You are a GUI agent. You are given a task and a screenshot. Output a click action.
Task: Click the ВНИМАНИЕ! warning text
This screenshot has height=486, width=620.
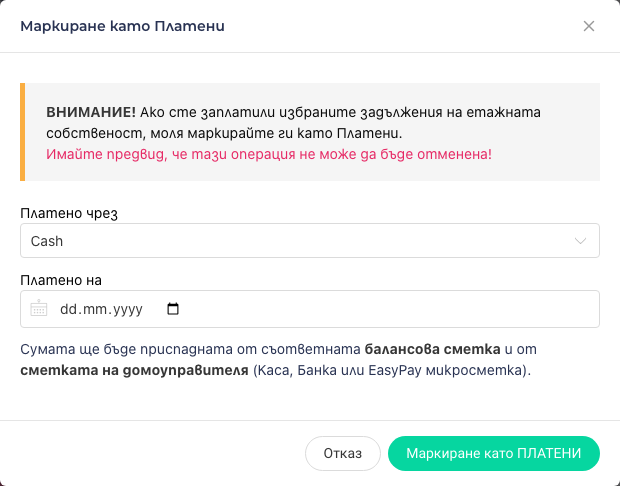coord(91,112)
